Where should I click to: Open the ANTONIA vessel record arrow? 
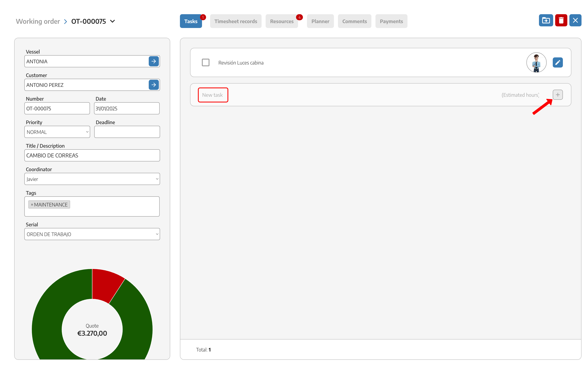(x=154, y=61)
